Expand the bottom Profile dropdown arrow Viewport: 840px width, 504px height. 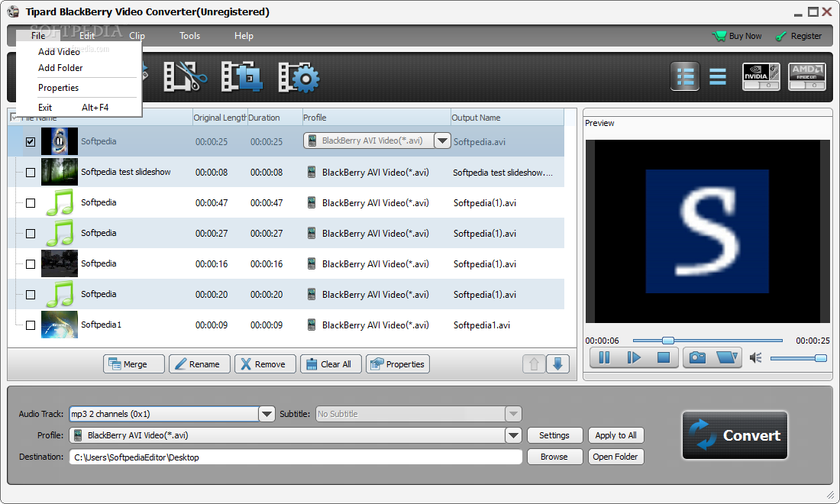(x=512, y=435)
